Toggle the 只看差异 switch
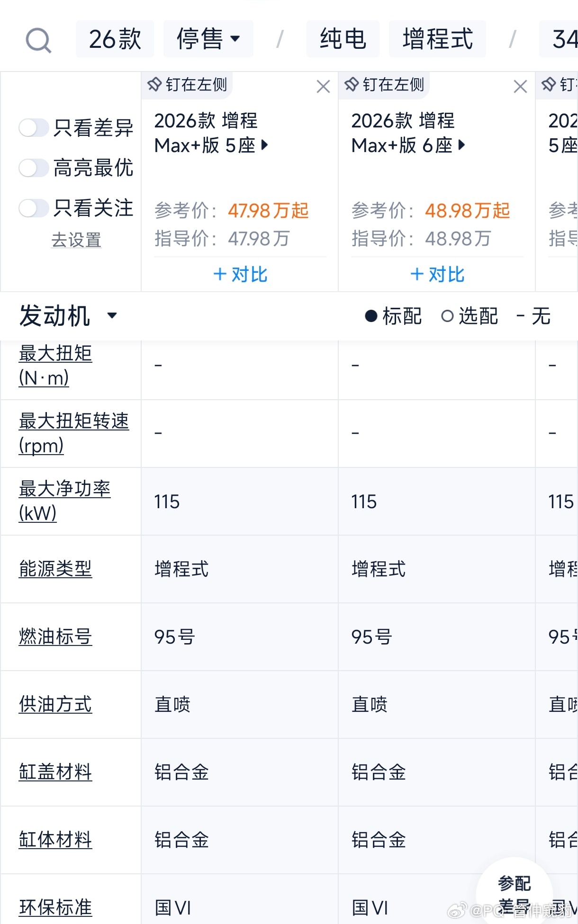 pos(34,128)
